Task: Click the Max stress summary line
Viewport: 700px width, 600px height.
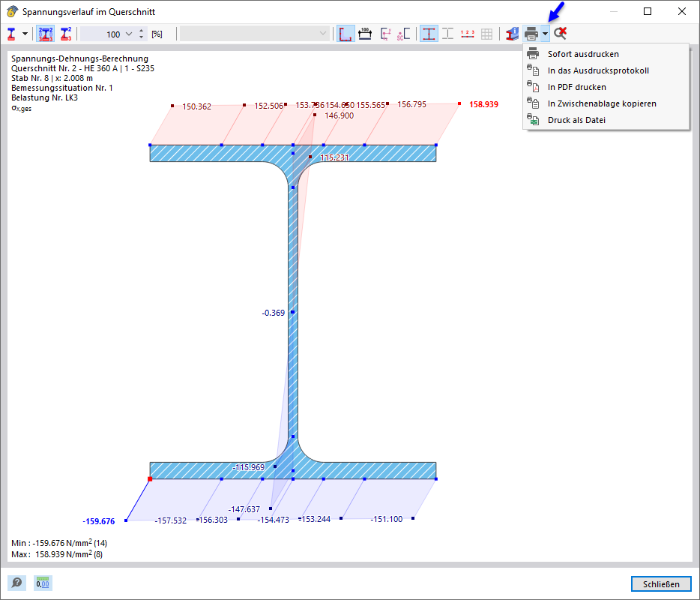Action: [x=57, y=554]
